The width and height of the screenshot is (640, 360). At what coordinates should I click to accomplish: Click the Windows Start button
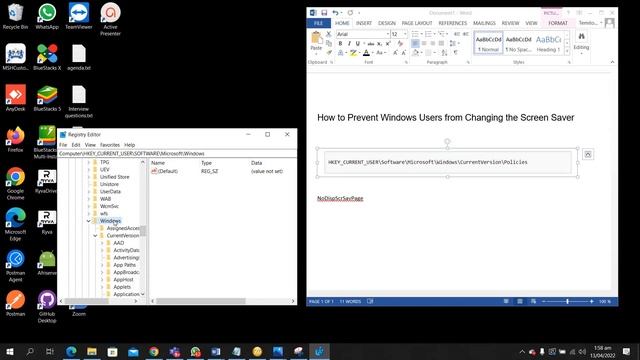pyautogui.click(x=10, y=351)
